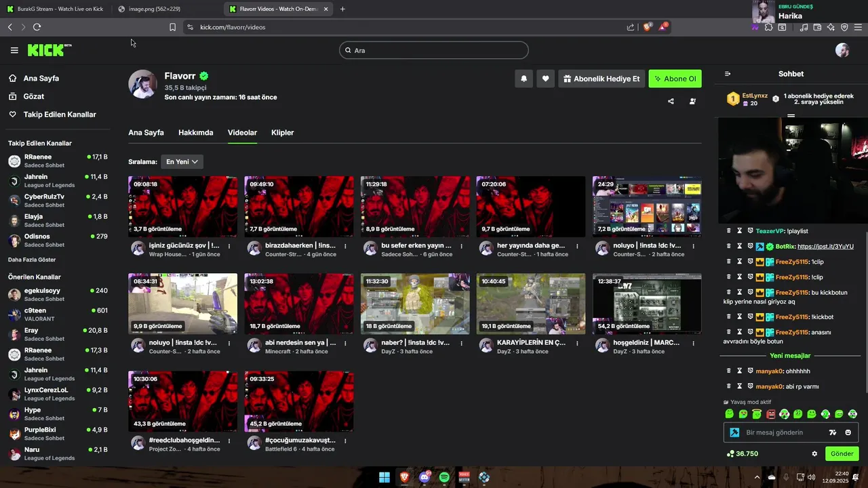Click 'Abonelik Hediye Et' button

(601, 79)
